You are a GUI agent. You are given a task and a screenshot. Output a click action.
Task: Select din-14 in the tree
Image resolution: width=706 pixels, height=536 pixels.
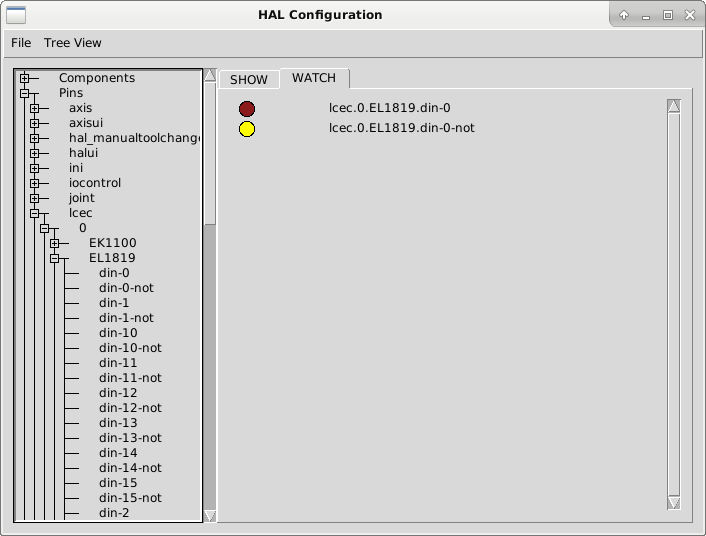(x=118, y=453)
